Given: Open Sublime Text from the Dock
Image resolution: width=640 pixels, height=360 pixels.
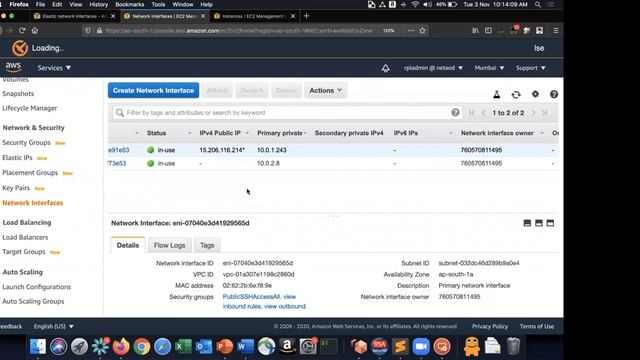Looking at the screenshot, I should click(x=400, y=347).
